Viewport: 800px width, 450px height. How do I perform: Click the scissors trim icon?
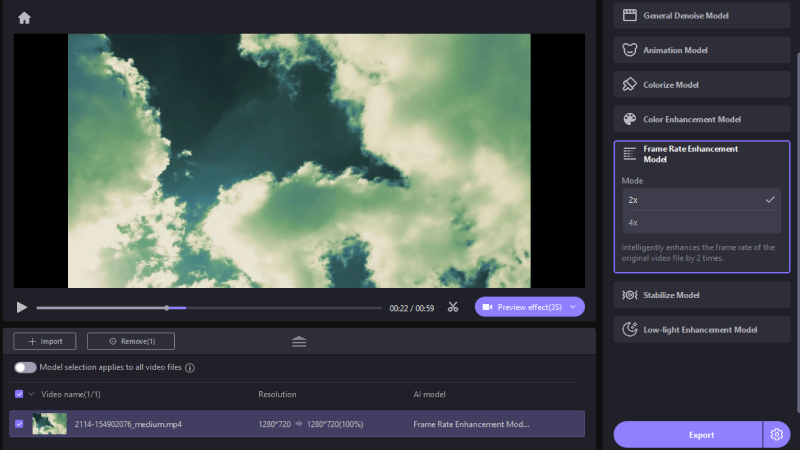coord(453,307)
